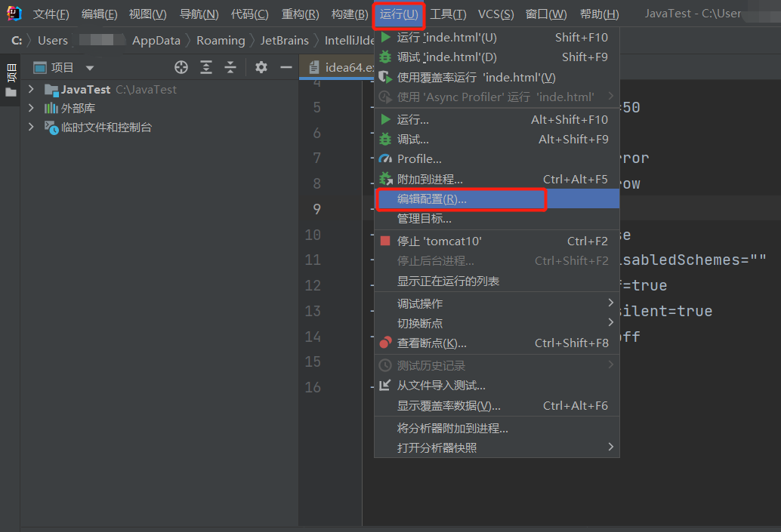
Task: Choose 从文件导入测试... entry
Action: coord(496,385)
